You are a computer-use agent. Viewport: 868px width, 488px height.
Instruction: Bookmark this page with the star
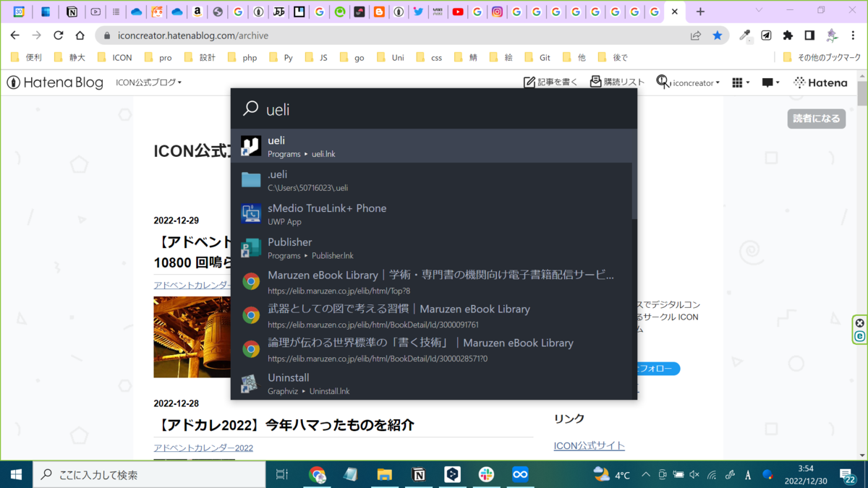pos(717,35)
